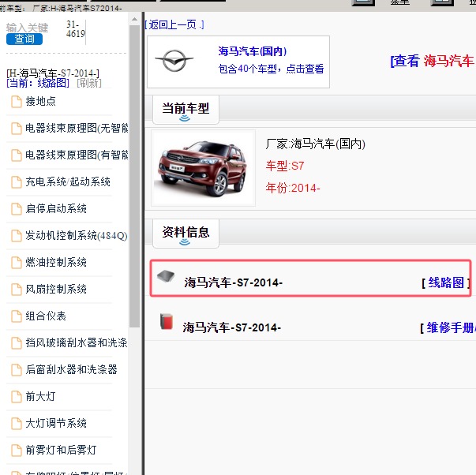
Task: Click 包含40个车型，点击查看 link
Action: pyautogui.click(x=271, y=69)
